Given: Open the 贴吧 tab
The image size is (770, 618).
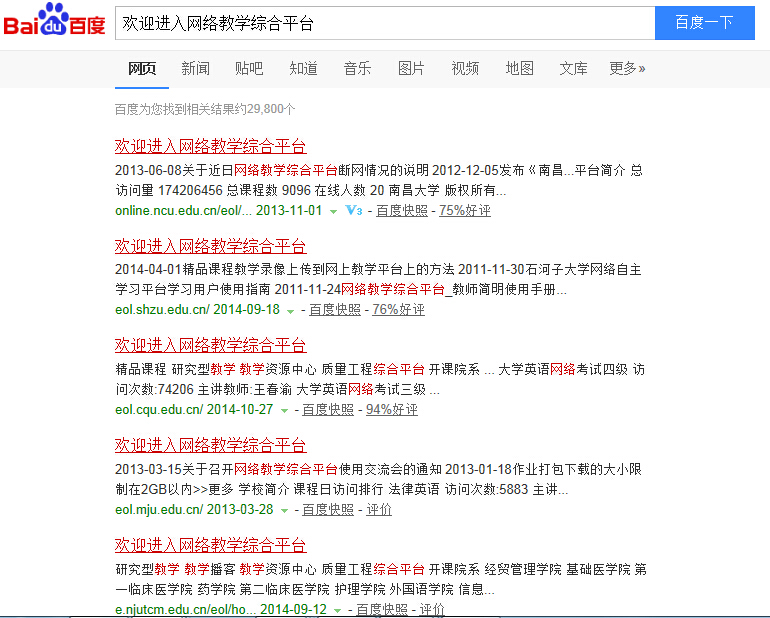Looking at the screenshot, I should 249,68.
